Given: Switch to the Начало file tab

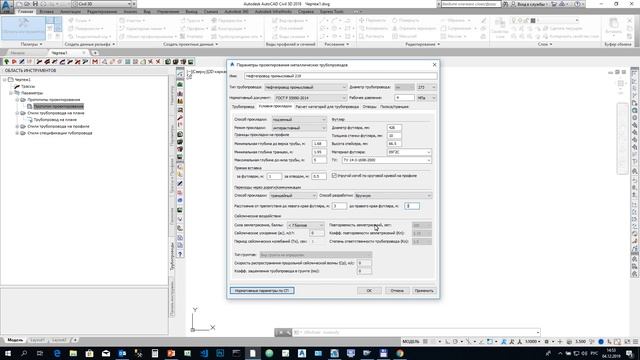Looking at the screenshot, I should coord(18,53).
